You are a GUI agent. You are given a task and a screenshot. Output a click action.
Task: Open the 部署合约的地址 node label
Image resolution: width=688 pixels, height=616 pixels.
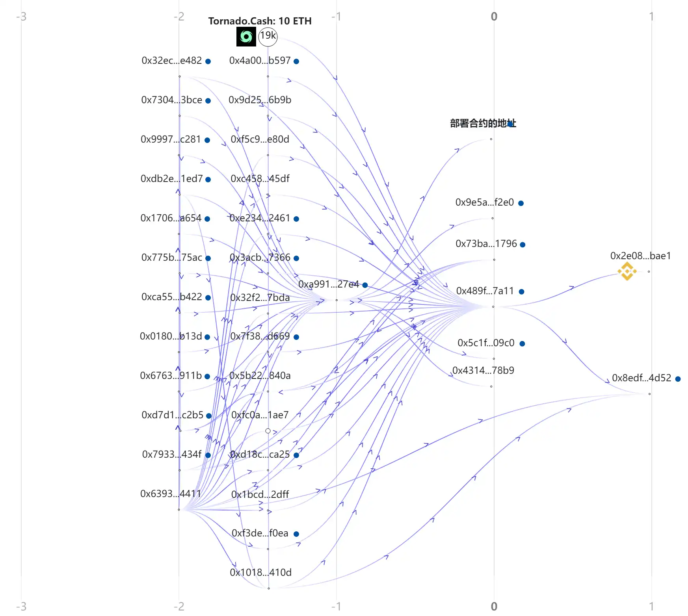point(483,123)
